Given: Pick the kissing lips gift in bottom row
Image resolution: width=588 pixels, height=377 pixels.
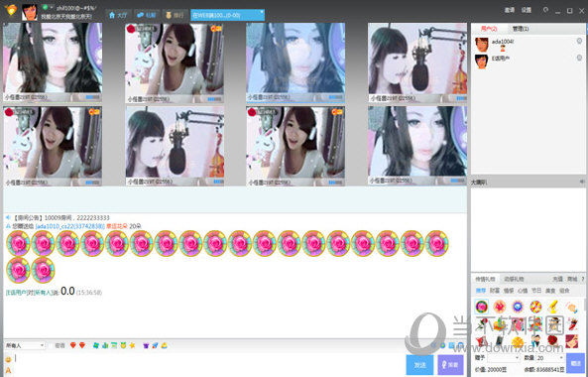Looking at the screenshot, I should 571,340.
